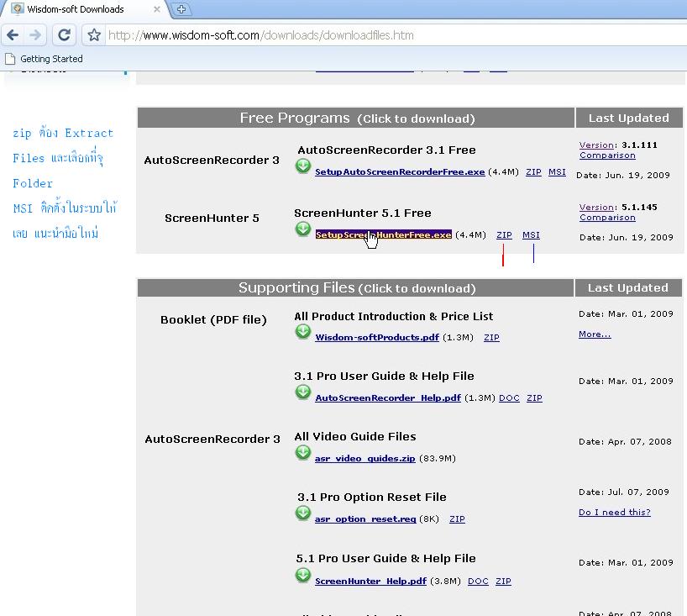Download SetupAutoScreenRecorderFree.exe

[400, 172]
